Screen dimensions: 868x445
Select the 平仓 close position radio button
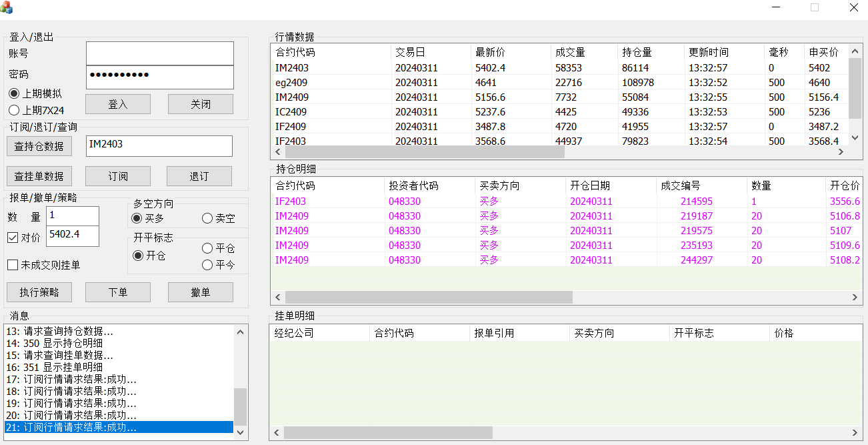pos(207,248)
